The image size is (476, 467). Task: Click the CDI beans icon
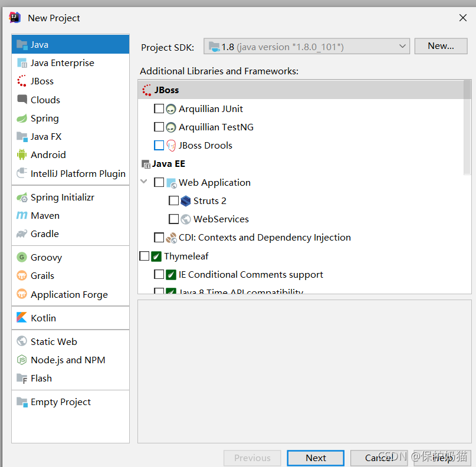(171, 238)
